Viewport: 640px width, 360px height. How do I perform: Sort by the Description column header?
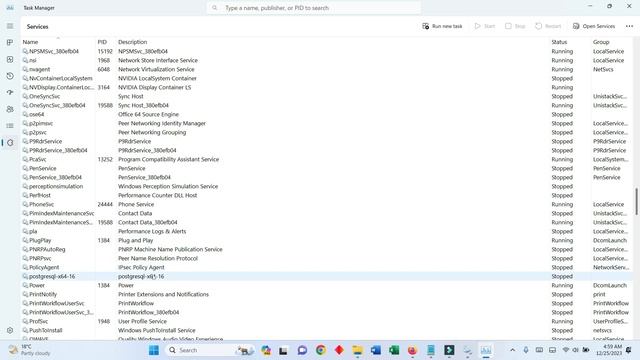tap(132, 42)
